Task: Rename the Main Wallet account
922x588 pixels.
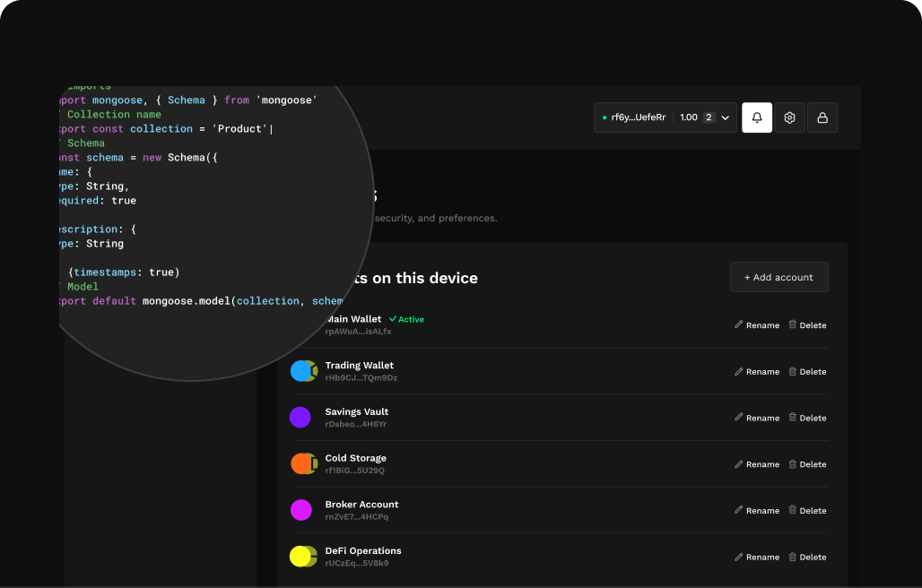Action: pos(757,324)
